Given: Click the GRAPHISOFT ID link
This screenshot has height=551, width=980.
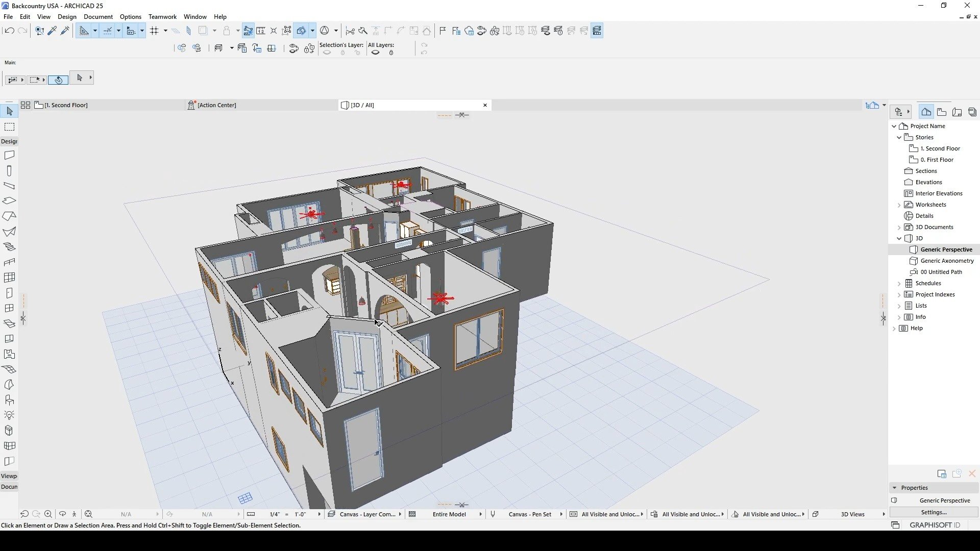Looking at the screenshot, I should click(935, 525).
